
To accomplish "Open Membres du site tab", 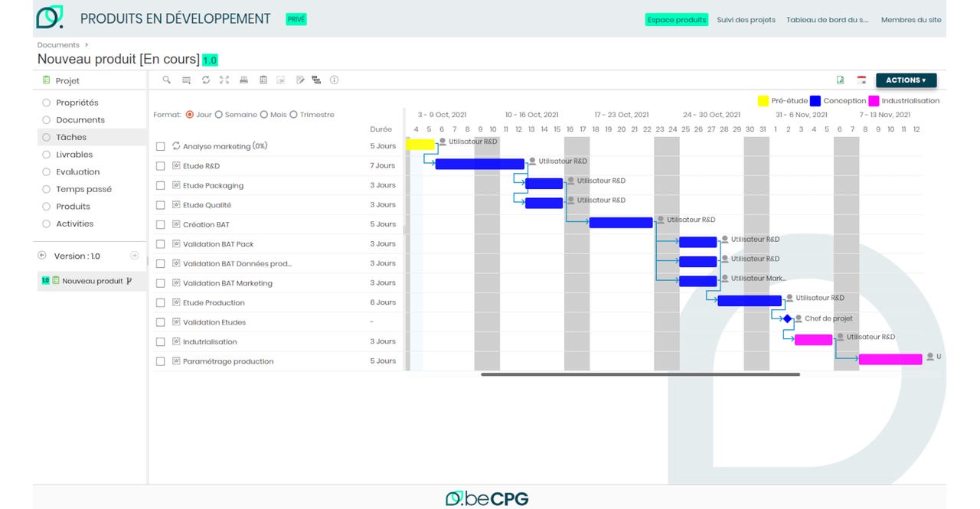I will [910, 20].
